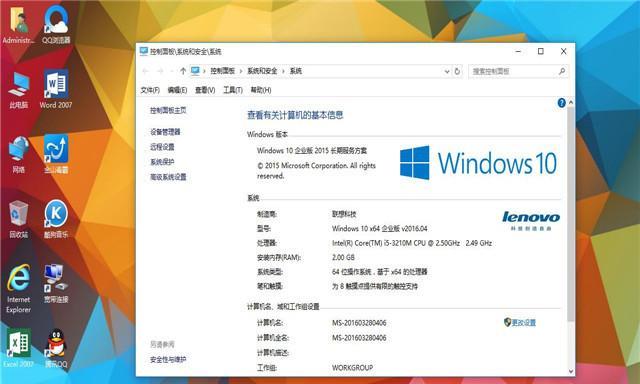Click 系统 in the address breadcrumb
The width and height of the screenshot is (640, 384).
pos(296,71)
